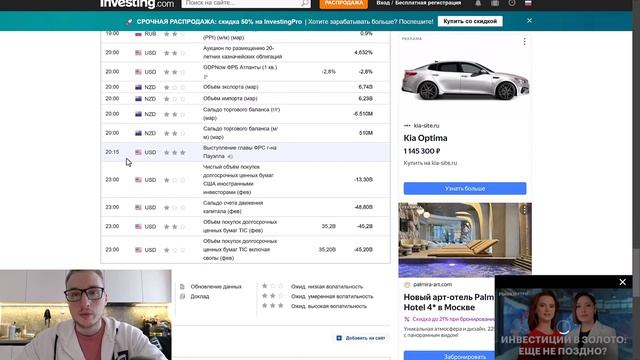Click the rocket icon in sale banner
The height and width of the screenshot is (360, 640).
click(129, 22)
